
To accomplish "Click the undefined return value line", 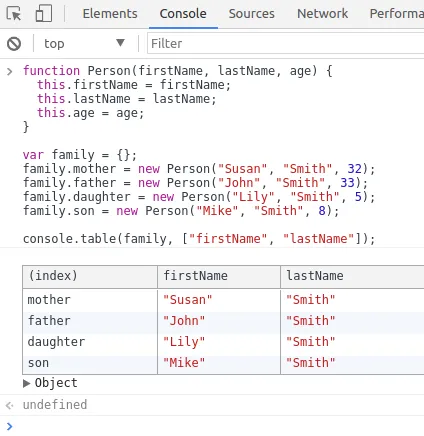I will tap(55, 405).
